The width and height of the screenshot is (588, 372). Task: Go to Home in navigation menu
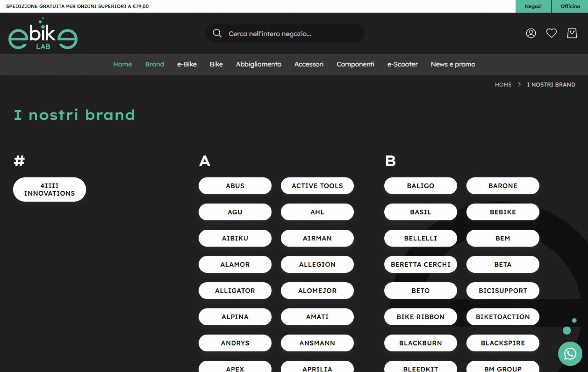122,64
